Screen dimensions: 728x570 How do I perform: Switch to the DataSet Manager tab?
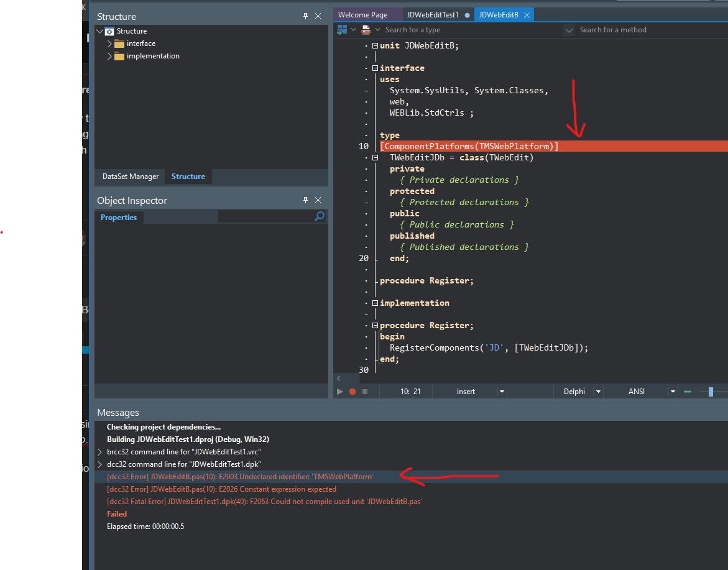coord(131,177)
